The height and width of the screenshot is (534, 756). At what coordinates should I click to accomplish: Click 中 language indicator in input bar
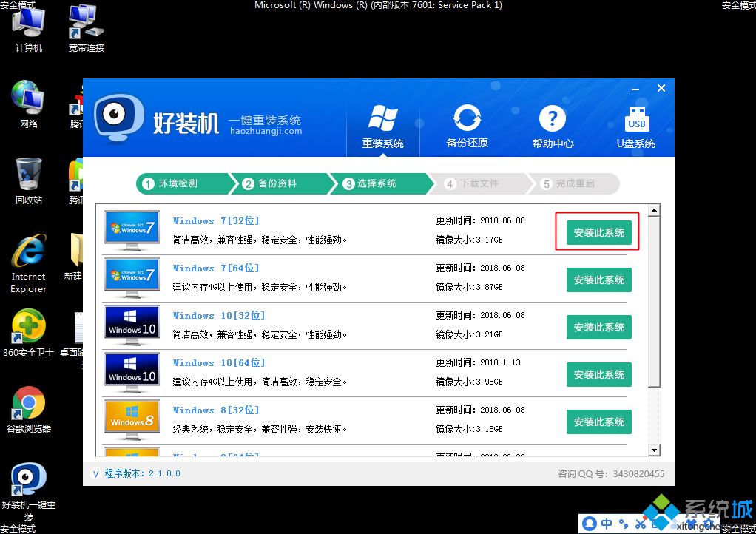tap(607, 524)
